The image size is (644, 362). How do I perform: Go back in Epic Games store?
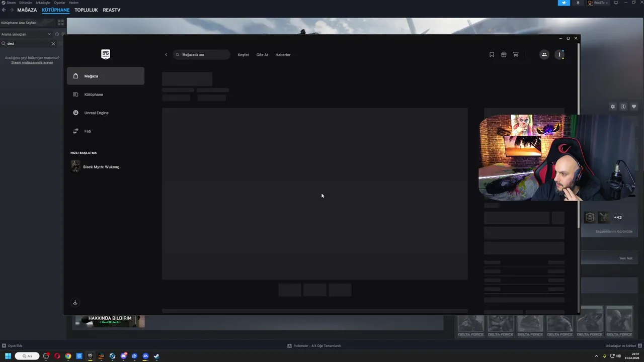tap(166, 54)
